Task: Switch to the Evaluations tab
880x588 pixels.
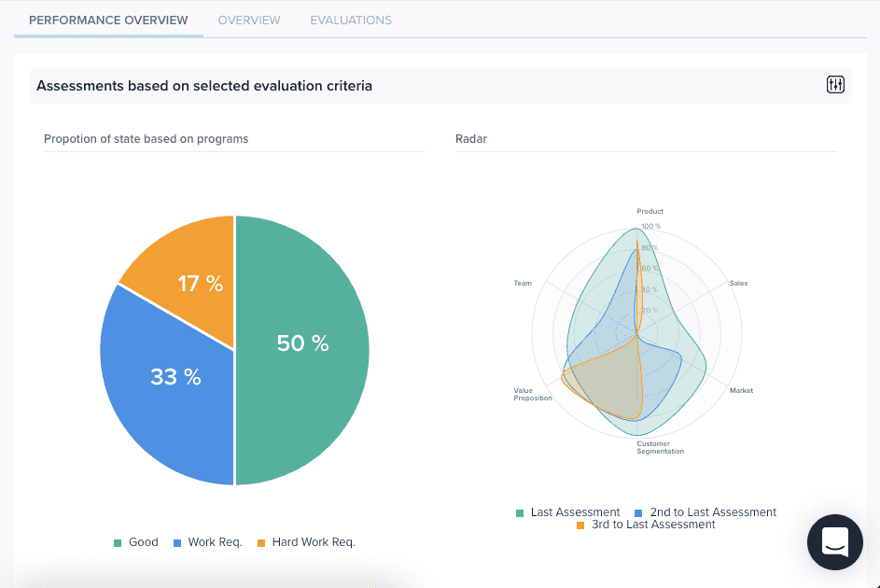Action: [x=351, y=21]
